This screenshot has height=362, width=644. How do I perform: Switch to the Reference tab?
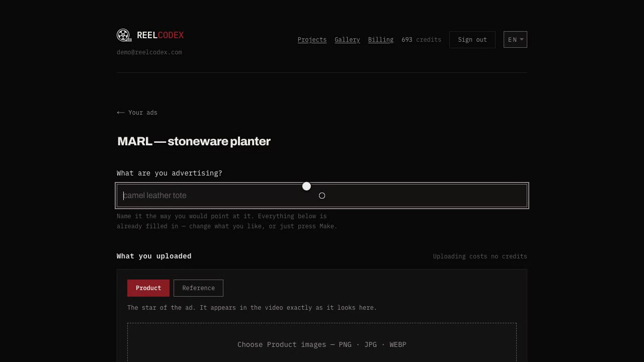pos(198,288)
